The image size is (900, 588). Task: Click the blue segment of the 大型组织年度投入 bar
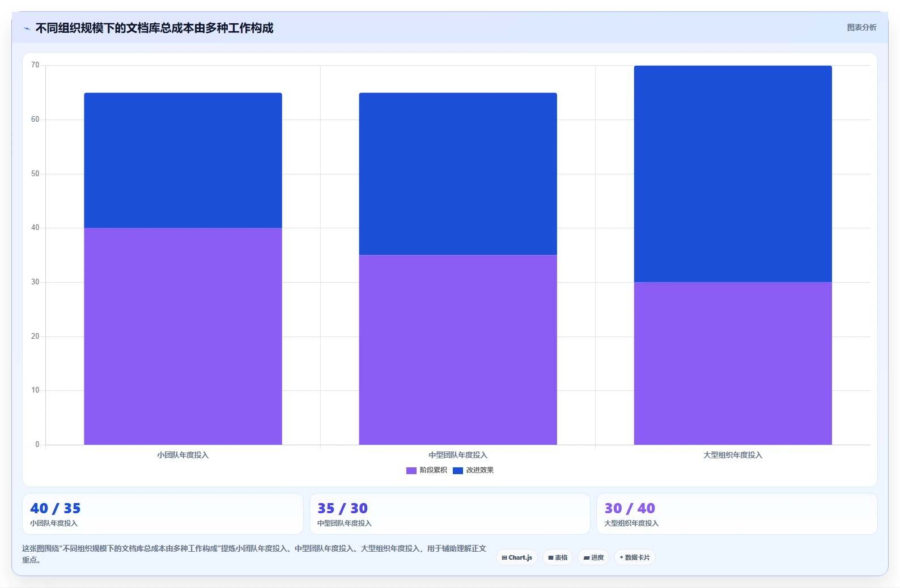(x=733, y=174)
